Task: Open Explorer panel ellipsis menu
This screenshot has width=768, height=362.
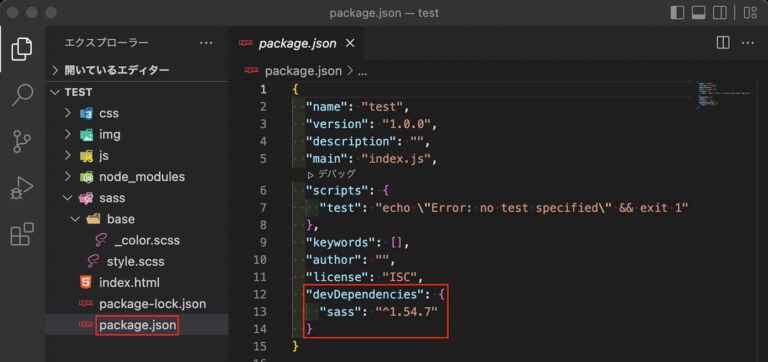Action: point(206,43)
